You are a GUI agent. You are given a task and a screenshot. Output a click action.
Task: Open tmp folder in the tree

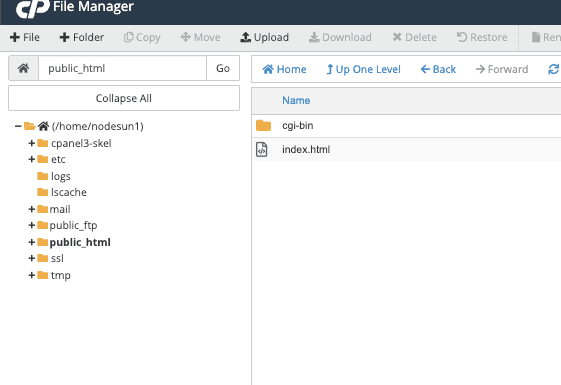(x=60, y=276)
